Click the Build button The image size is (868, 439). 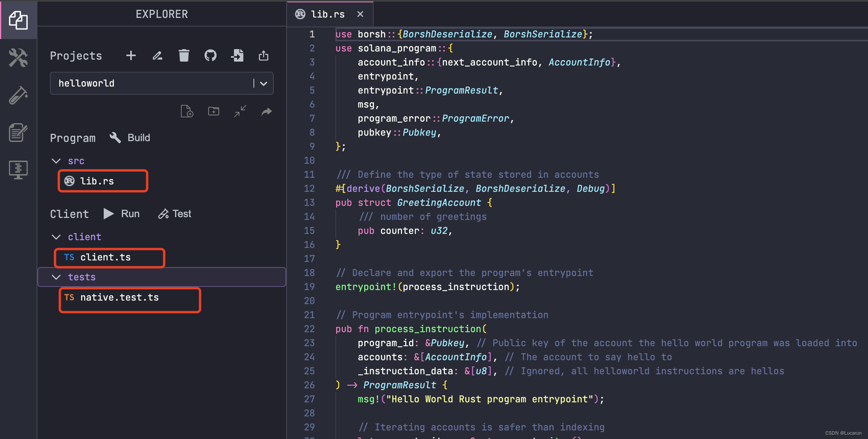tap(130, 138)
